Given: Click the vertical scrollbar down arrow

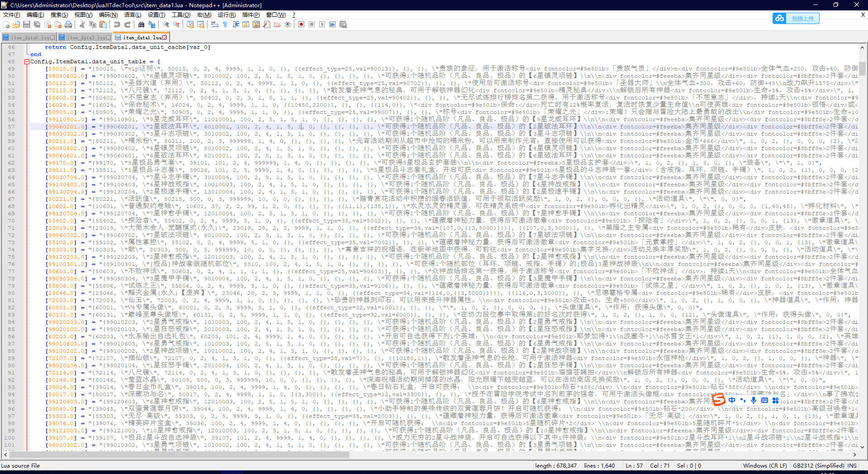Looking at the screenshot, I should (x=863, y=447).
